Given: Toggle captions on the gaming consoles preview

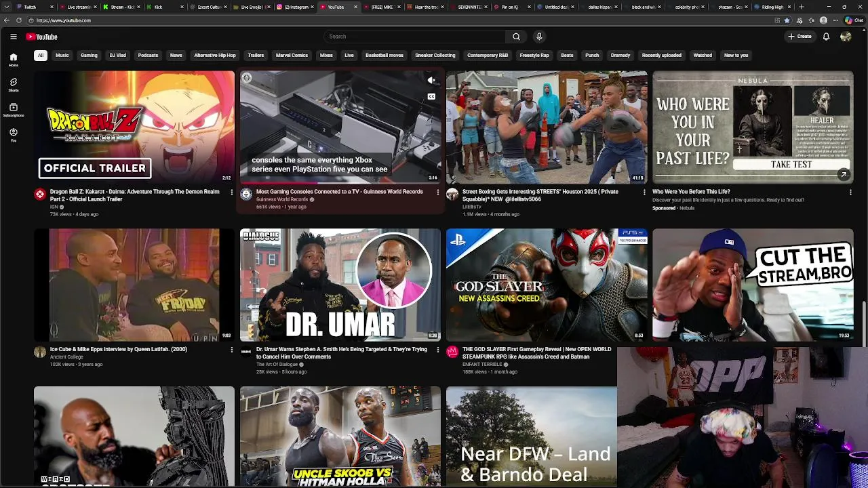Looking at the screenshot, I should [431, 97].
